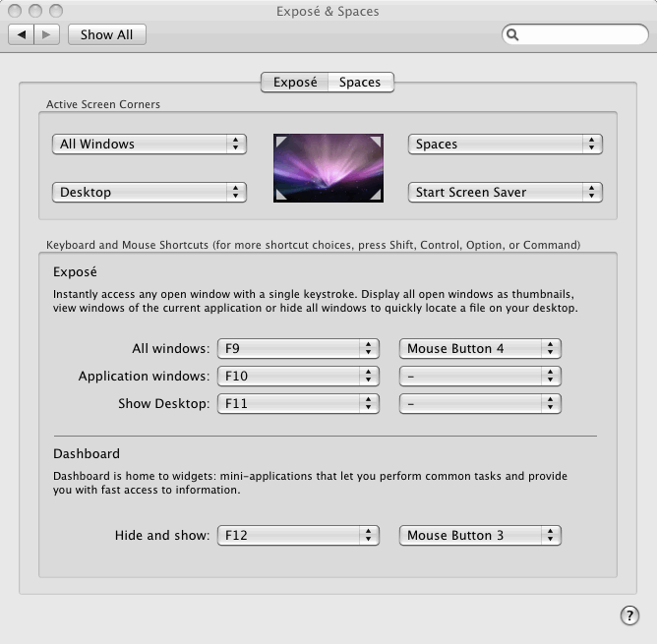Change the Application windows F10 shortcut

click(298, 376)
